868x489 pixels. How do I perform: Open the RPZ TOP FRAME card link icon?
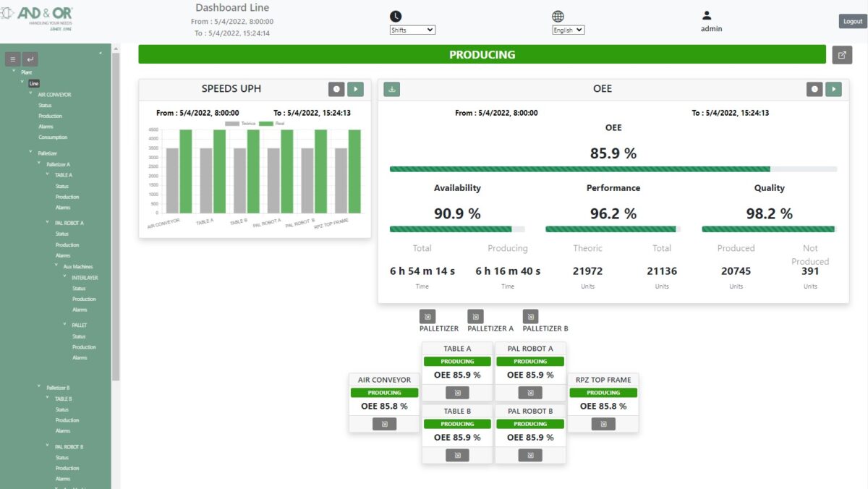[x=603, y=424]
